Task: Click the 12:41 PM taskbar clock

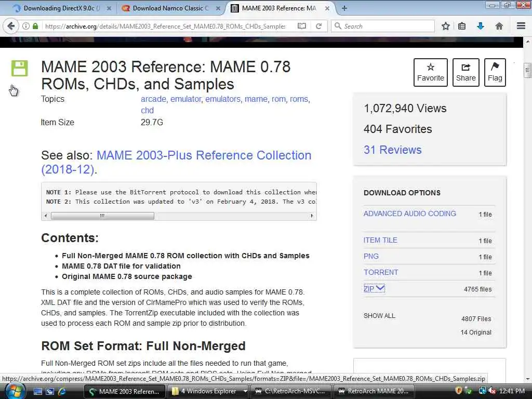Action: click(512, 391)
